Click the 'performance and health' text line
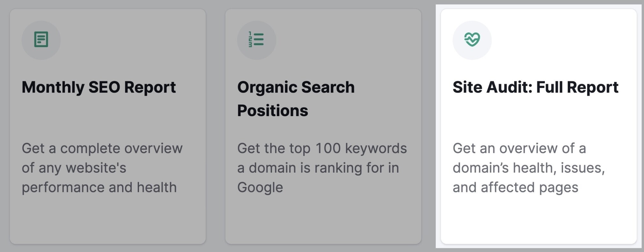Image resolution: width=644 pixels, height=252 pixels. [x=99, y=188]
